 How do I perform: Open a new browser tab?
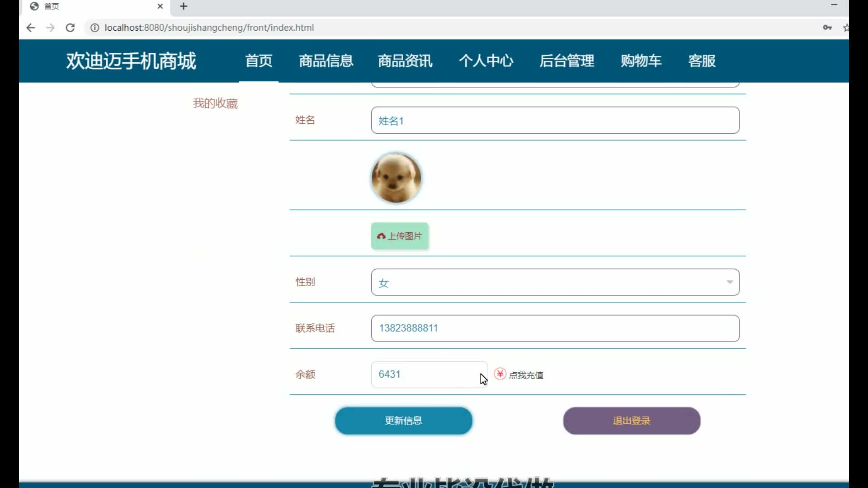(184, 6)
